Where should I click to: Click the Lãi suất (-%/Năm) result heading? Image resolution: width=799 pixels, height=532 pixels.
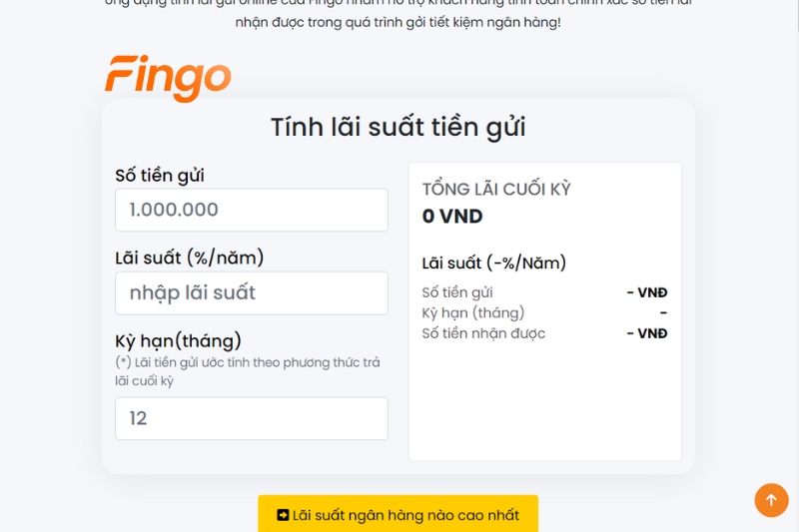493,264
